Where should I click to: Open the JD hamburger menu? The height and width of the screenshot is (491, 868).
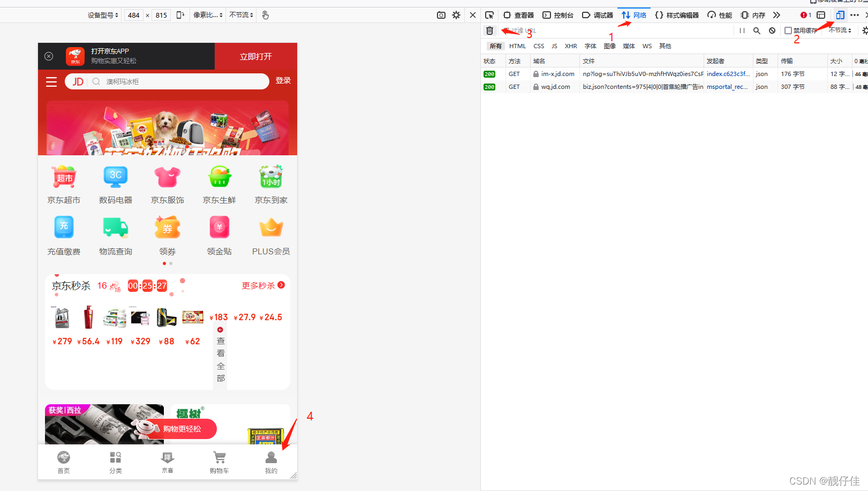point(51,81)
